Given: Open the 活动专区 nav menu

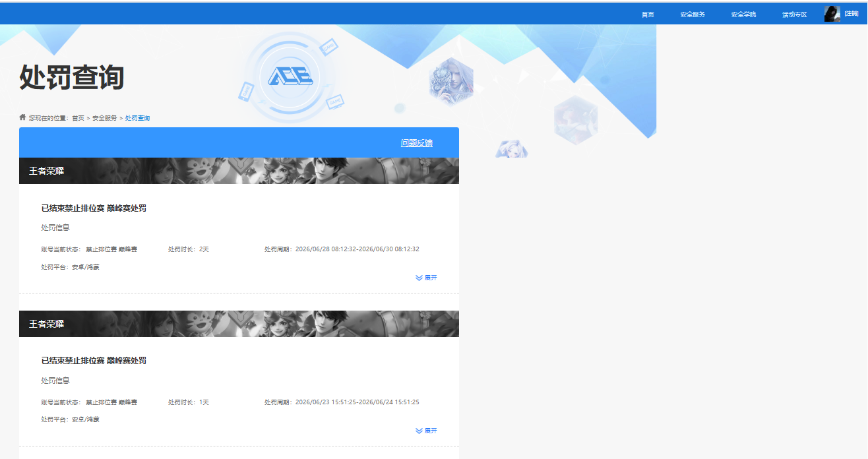Looking at the screenshot, I should (x=794, y=15).
